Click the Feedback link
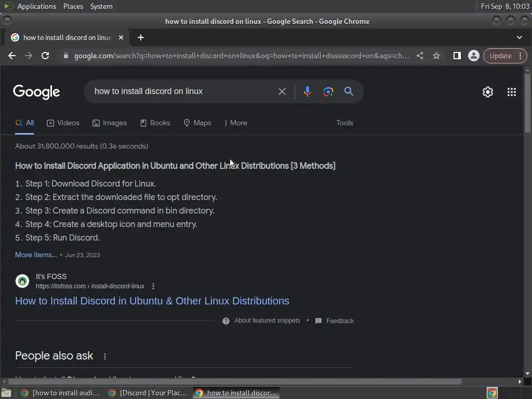Viewport: 532px width, 399px height. point(340,321)
